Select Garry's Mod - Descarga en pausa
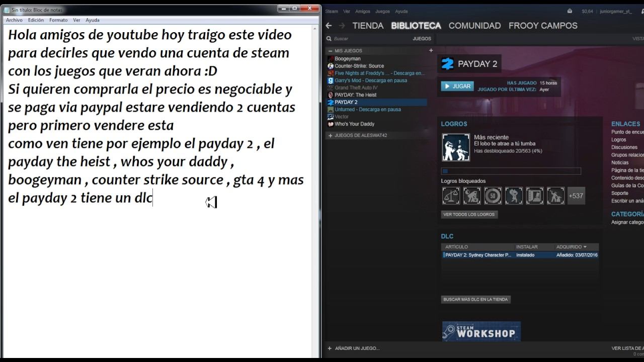644x362 pixels. tap(371, 80)
